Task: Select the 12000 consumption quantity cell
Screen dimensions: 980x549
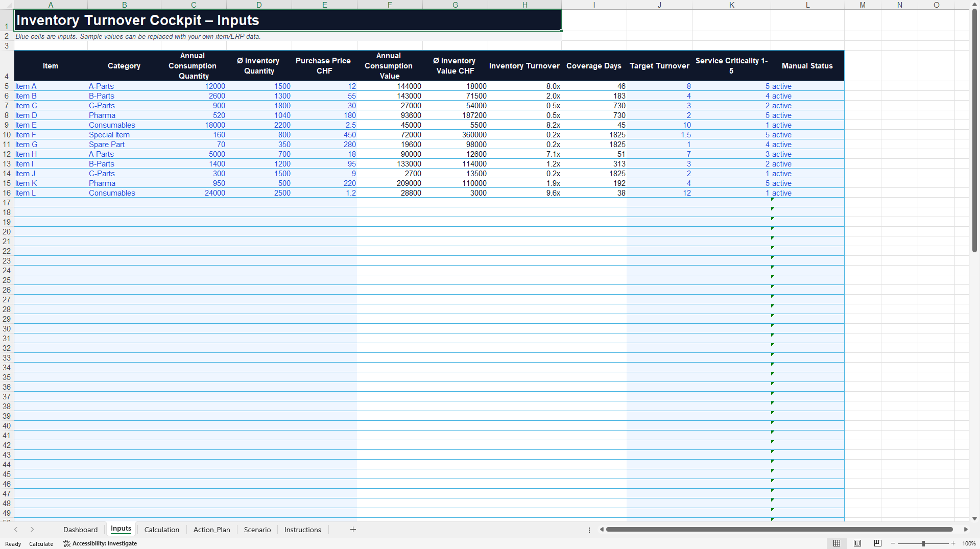Action: click(194, 86)
